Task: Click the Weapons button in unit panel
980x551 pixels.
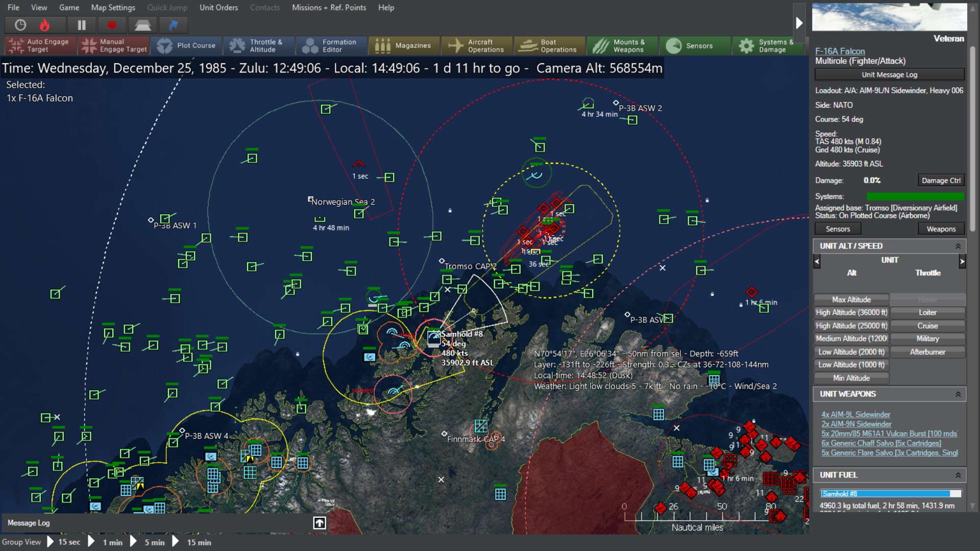Action: pyautogui.click(x=941, y=229)
